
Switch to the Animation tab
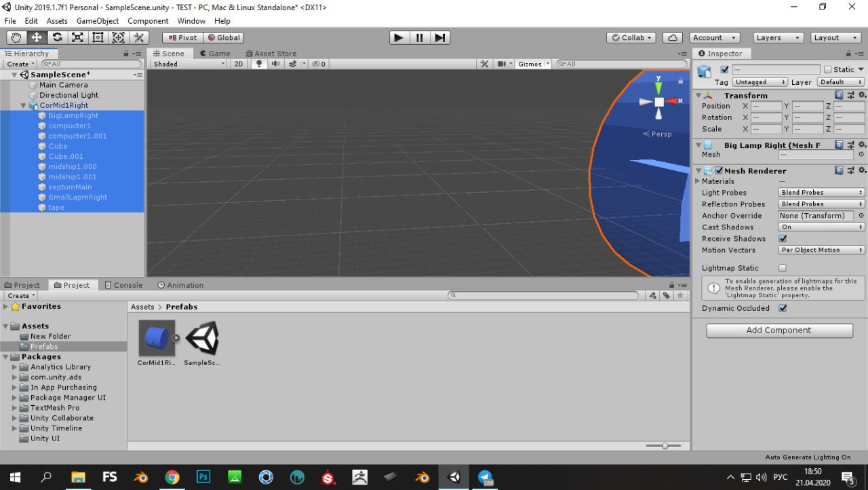180,285
